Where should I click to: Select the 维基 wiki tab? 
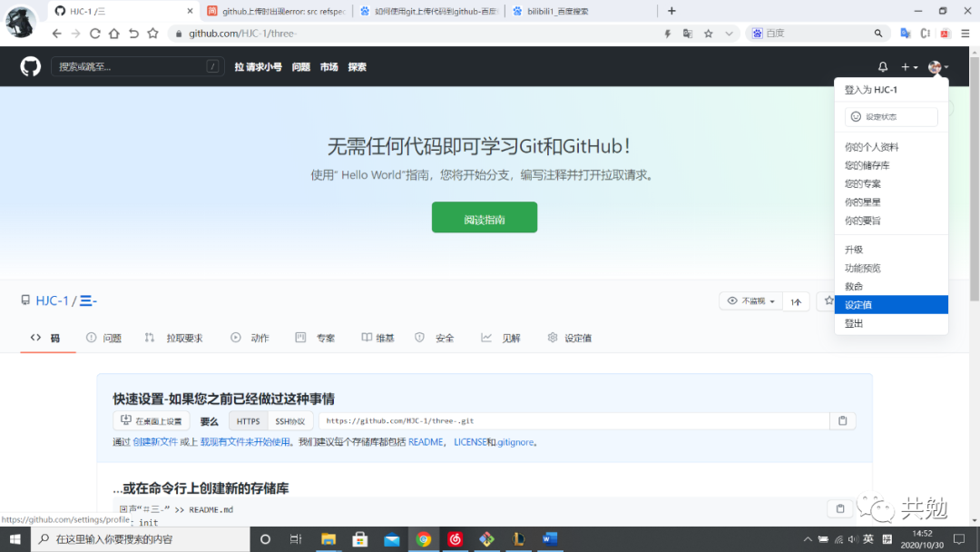pyautogui.click(x=378, y=338)
